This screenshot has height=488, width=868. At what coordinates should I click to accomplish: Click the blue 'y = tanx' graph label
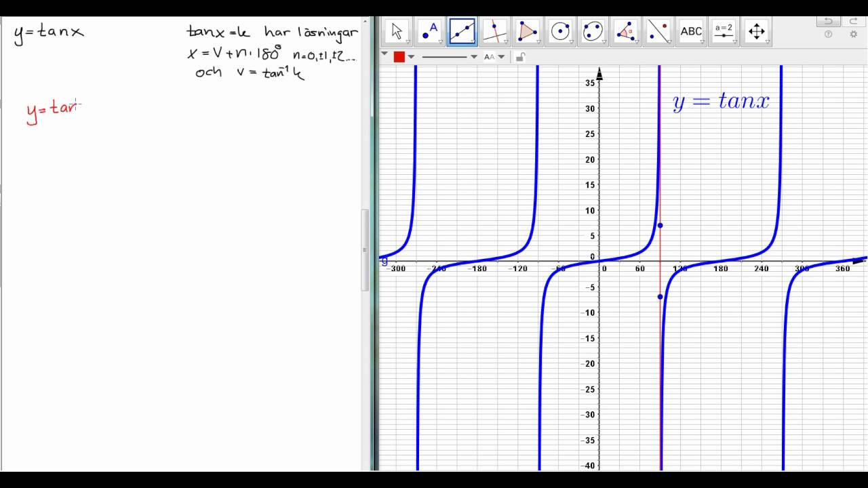click(721, 102)
